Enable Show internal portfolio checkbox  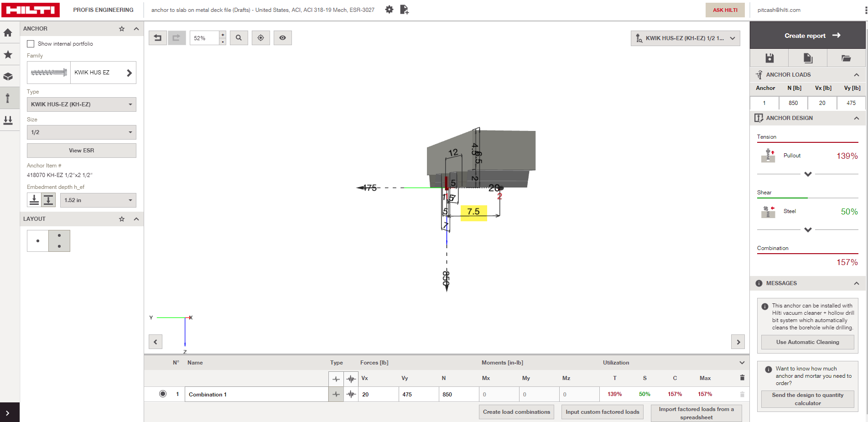pos(31,44)
